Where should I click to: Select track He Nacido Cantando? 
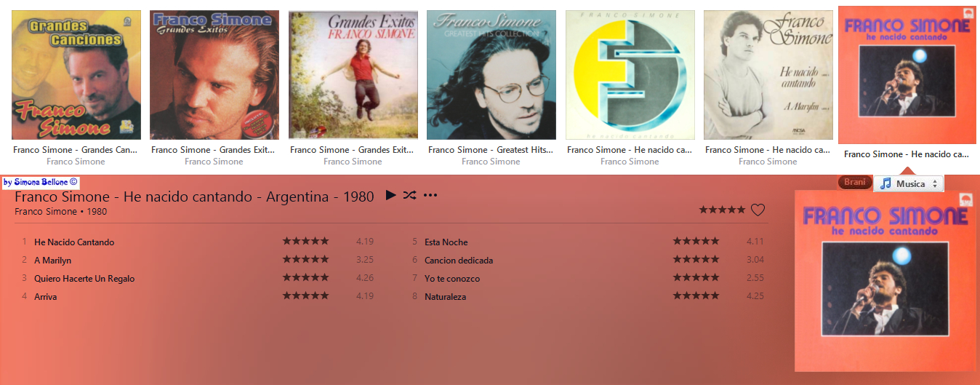pyautogui.click(x=74, y=242)
